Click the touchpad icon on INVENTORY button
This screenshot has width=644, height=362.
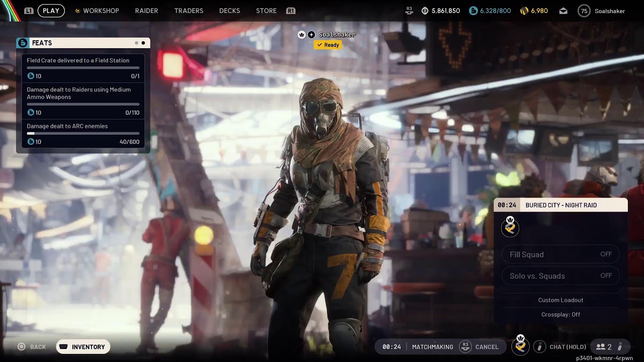[63, 346]
